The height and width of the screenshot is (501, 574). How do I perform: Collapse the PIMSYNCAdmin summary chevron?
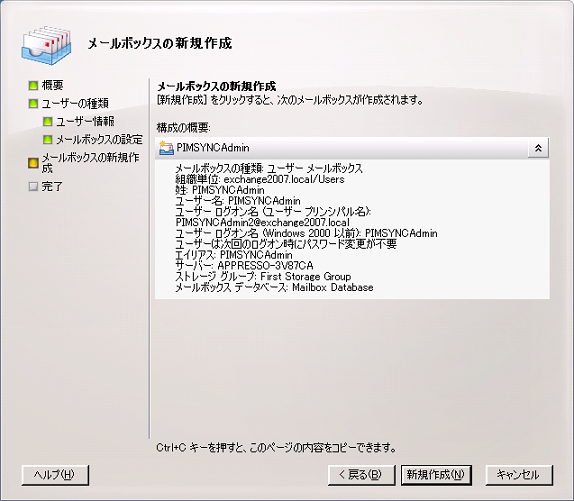(x=538, y=148)
